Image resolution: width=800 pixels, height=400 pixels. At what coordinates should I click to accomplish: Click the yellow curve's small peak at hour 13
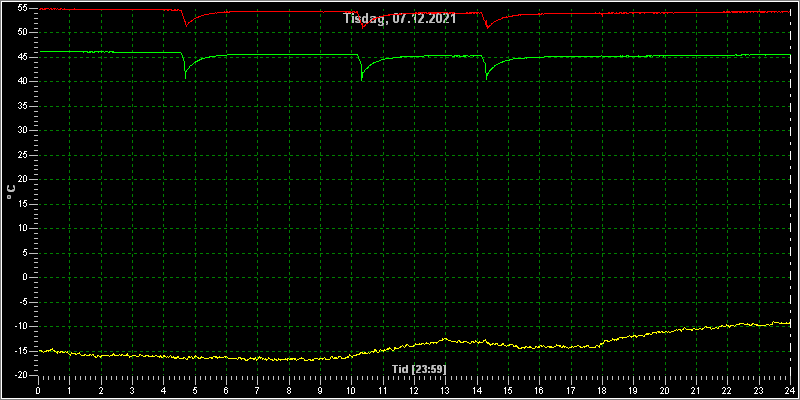[x=445, y=339]
